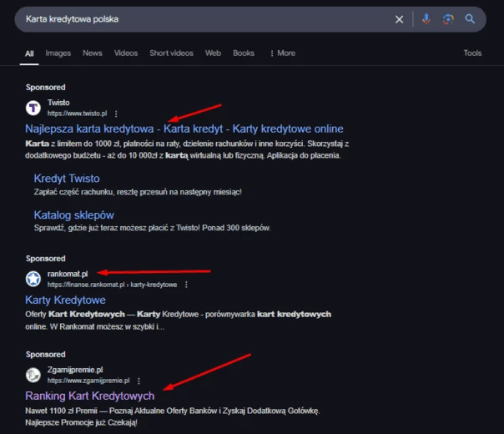Open the Ranking Kart Kredytowych link
Image resolution: width=504 pixels, height=434 pixels.
pos(89,396)
